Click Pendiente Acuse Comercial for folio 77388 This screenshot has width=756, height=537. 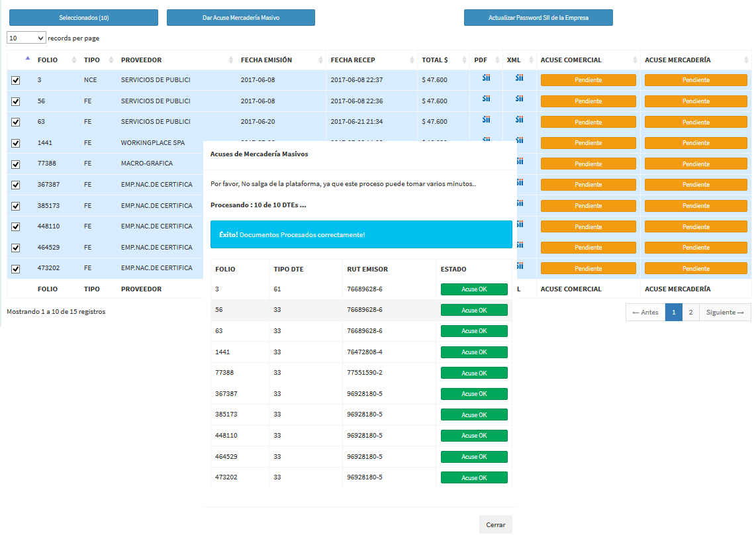589,164
